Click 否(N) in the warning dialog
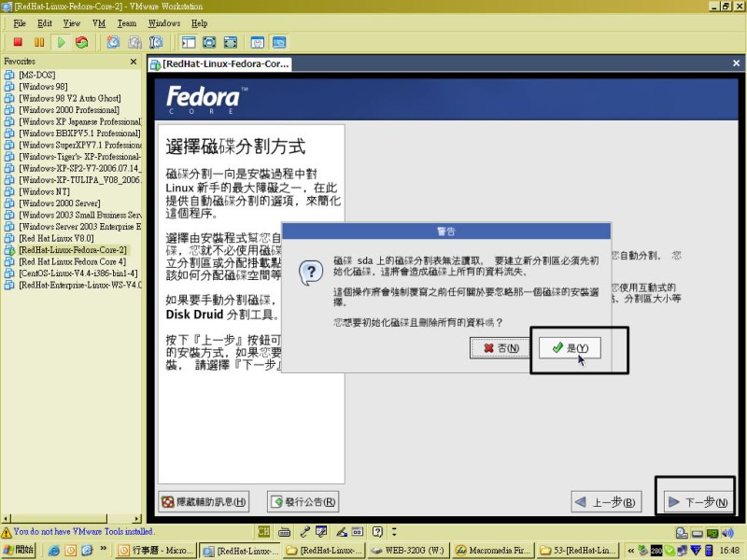Screen dimensions: 747x560 pyautogui.click(x=500, y=348)
